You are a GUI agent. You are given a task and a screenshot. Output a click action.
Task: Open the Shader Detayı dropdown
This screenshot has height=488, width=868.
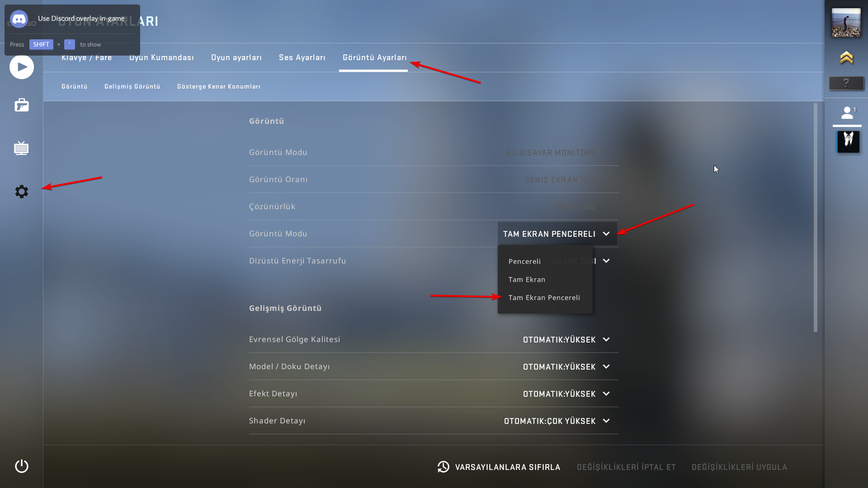(557, 421)
